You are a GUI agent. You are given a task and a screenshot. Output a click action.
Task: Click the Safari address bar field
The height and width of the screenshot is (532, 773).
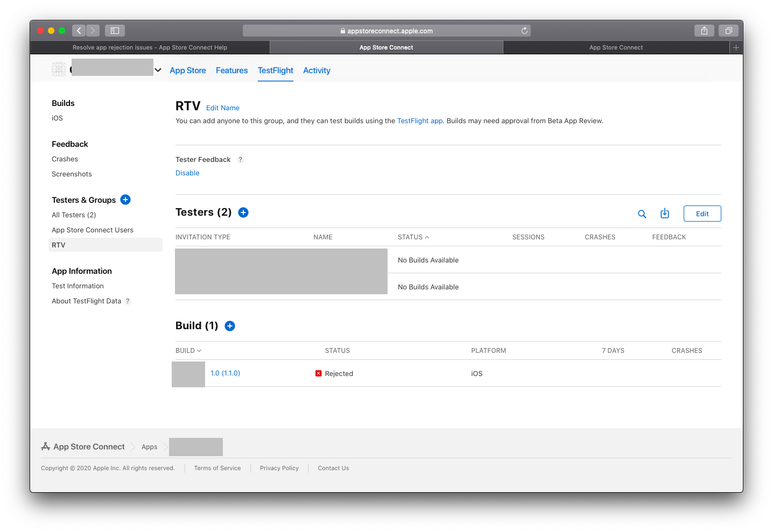pyautogui.click(x=386, y=31)
